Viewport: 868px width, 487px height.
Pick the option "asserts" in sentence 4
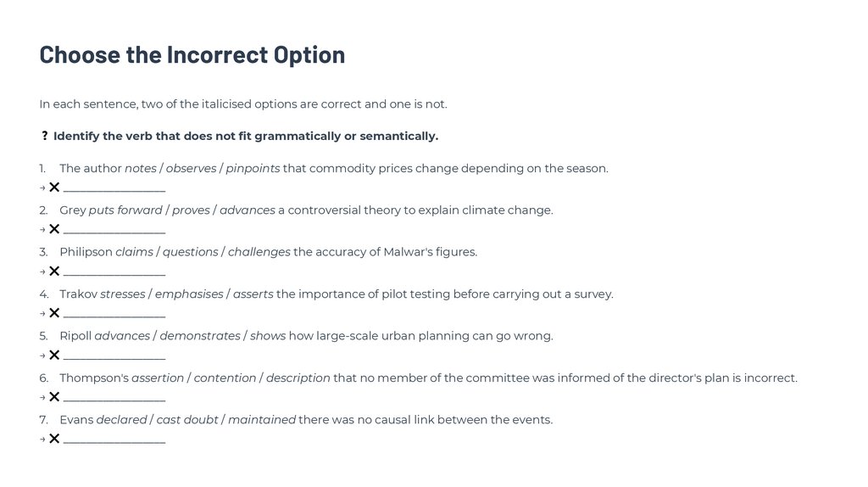coord(253,294)
